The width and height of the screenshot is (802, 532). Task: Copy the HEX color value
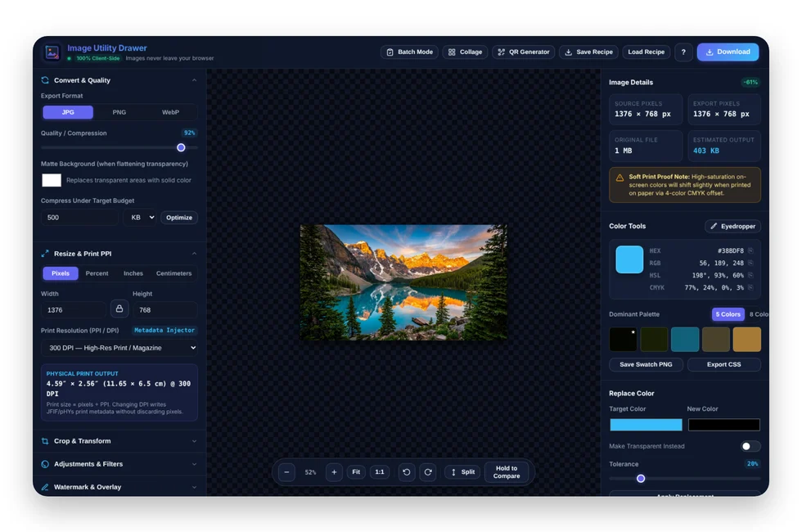750,250
